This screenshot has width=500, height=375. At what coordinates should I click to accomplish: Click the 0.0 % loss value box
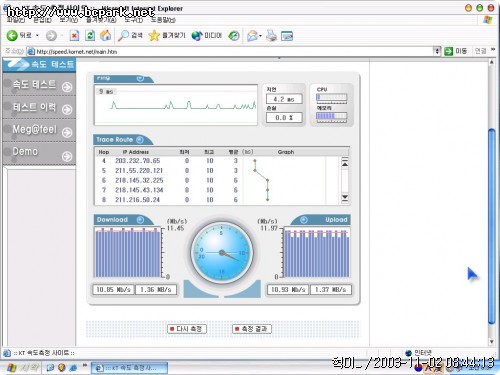(x=284, y=118)
